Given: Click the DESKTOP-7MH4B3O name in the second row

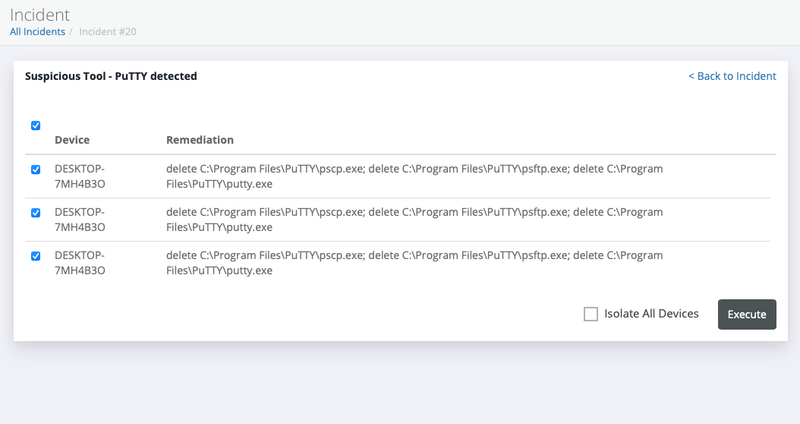Looking at the screenshot, I should [x=80, y=219].
